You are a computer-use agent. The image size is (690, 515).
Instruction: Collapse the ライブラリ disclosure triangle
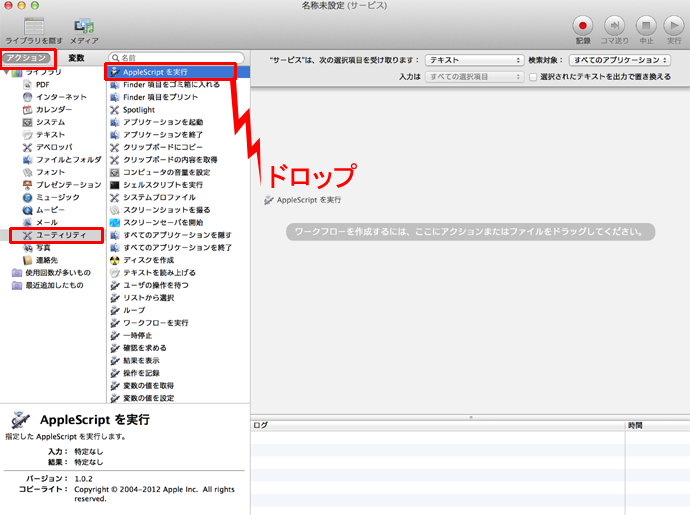pyautogui.click(x=7, y=72)
